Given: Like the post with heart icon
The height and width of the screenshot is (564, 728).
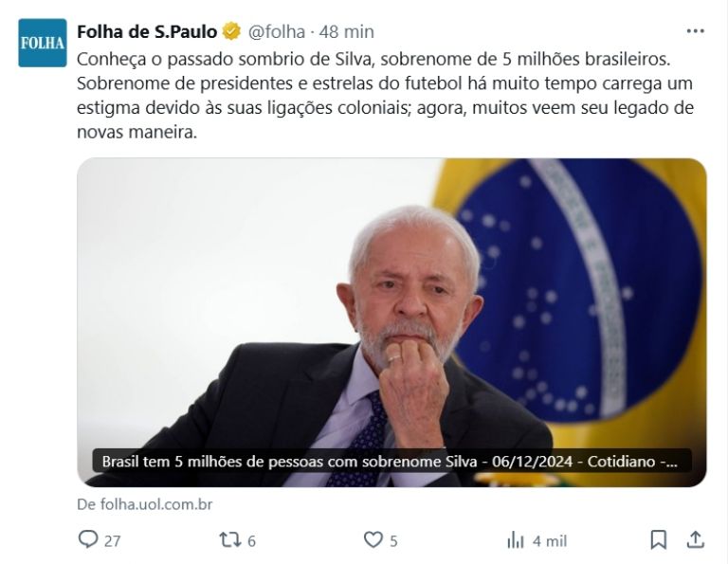Looking at the screenshot, I should click(x=373, y=540).
